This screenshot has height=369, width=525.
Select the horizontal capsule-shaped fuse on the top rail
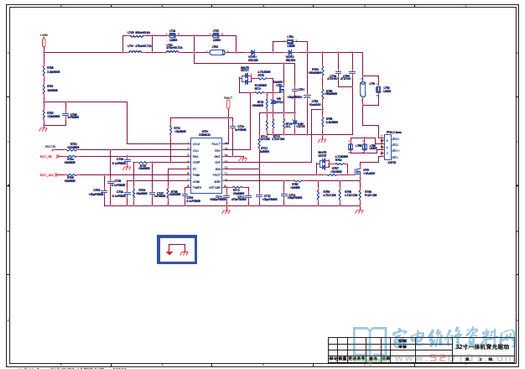(x=217, y=52)
